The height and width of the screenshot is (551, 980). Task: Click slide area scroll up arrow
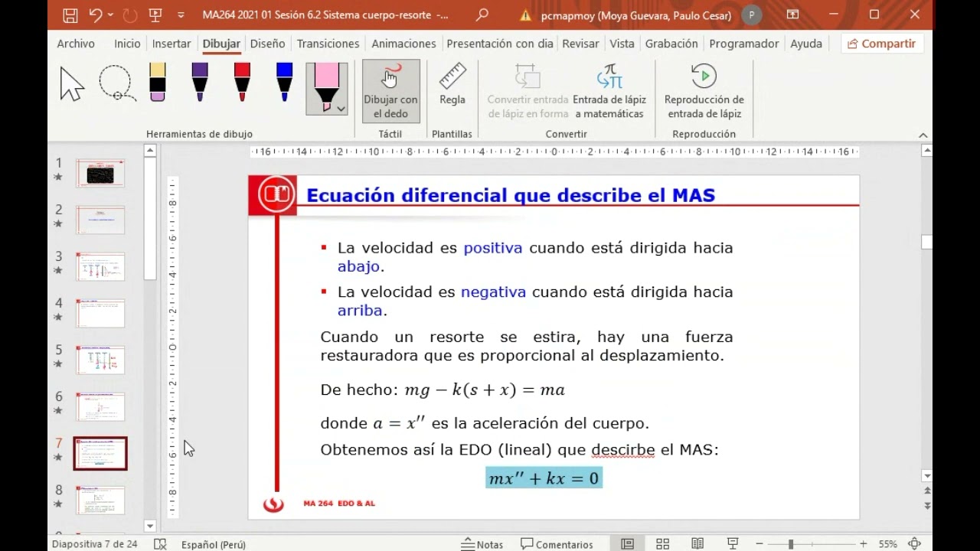(927, 152)
